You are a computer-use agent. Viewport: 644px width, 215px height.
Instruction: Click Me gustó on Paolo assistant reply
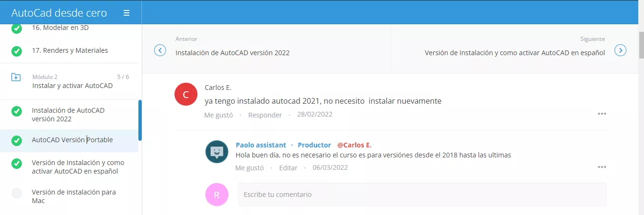[x=250, y=168]
